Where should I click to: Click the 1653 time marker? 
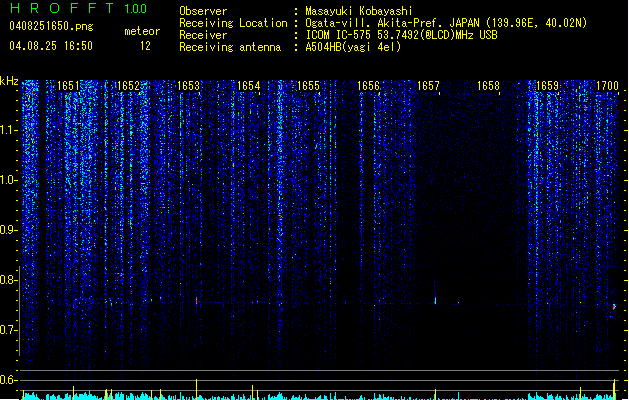point(188,86)
